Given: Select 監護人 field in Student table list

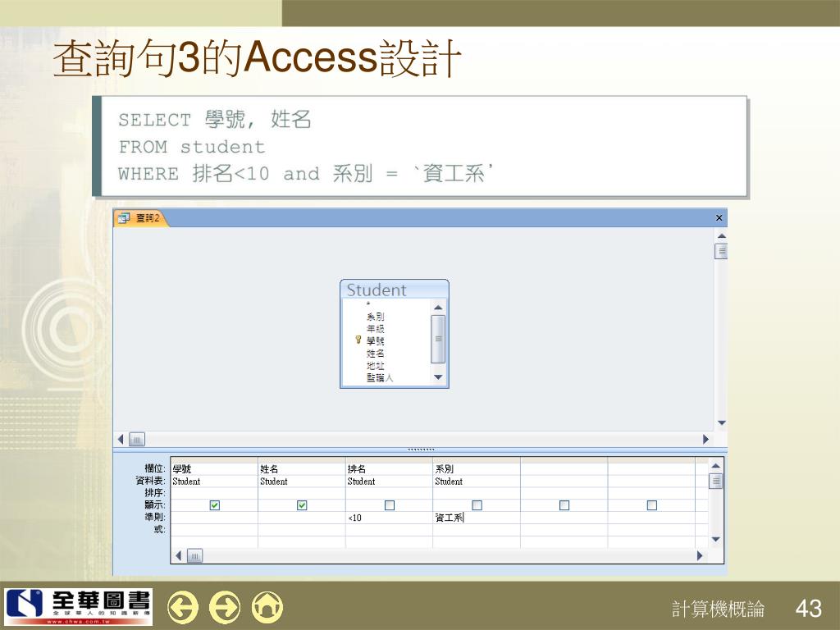Looking at the screenshot, I should click(x=380, y=377).
